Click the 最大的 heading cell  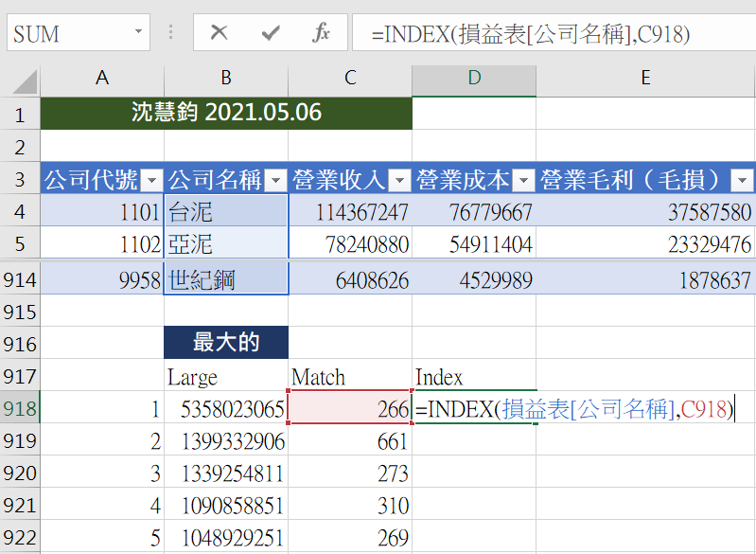click(226, 343)
